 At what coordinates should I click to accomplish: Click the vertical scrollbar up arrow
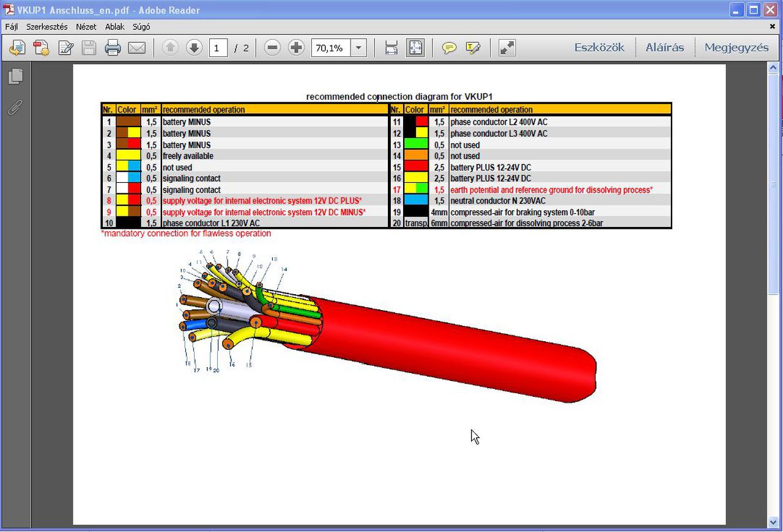pos(773,68)
